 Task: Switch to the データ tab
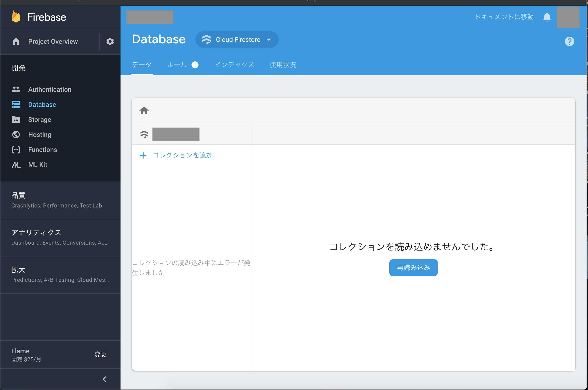pyautogui.click(x=142, y=65)
